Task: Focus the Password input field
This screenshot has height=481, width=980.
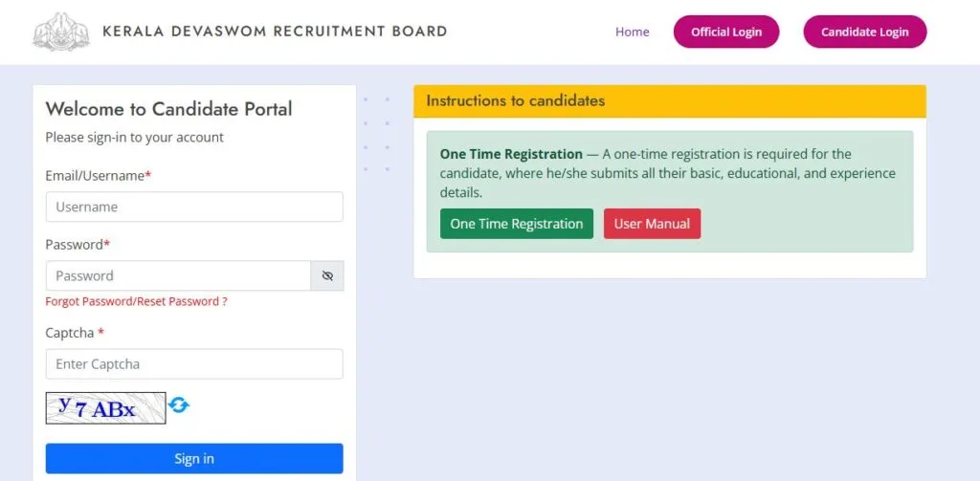Action: (178, 275)
